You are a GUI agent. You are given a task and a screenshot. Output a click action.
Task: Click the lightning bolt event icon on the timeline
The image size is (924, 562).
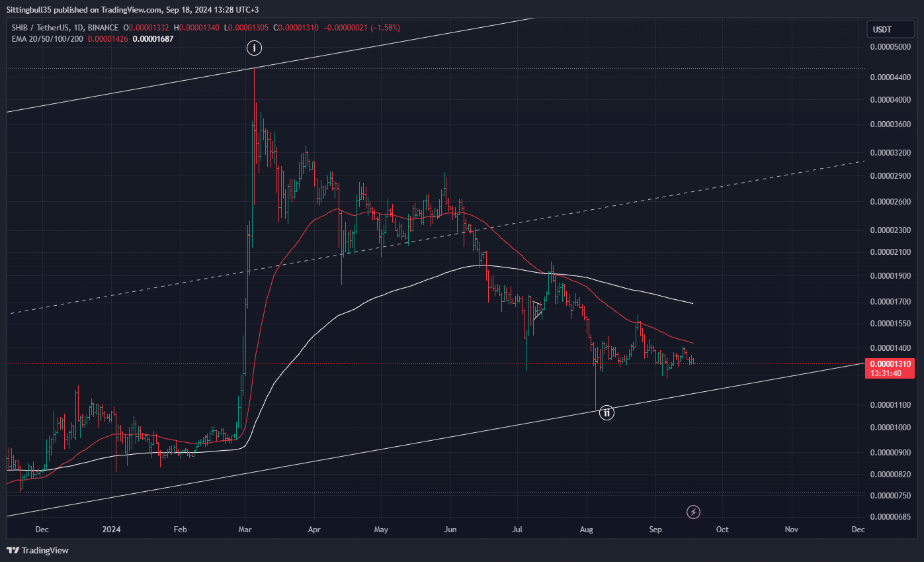click(694, 512)
